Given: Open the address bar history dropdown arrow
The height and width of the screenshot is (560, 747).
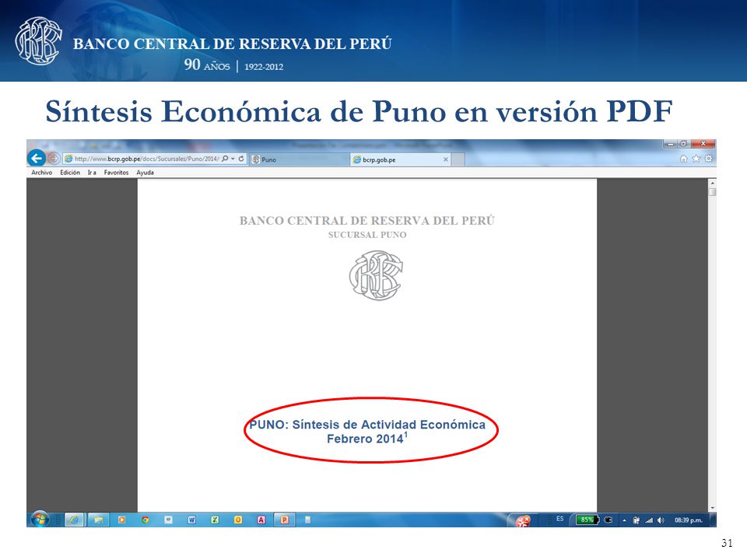Looking at the screenshot, I should tap(233, 159).
